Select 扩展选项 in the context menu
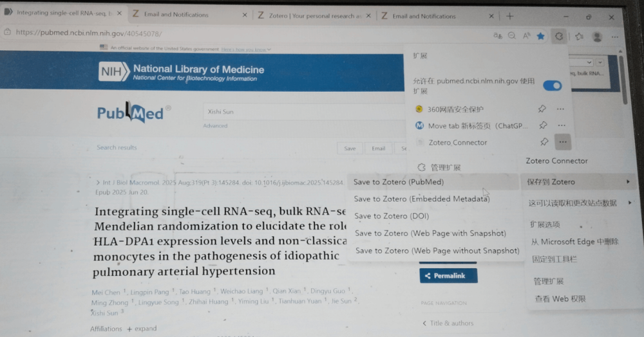 pyautogui.click(x=545, y=224)
